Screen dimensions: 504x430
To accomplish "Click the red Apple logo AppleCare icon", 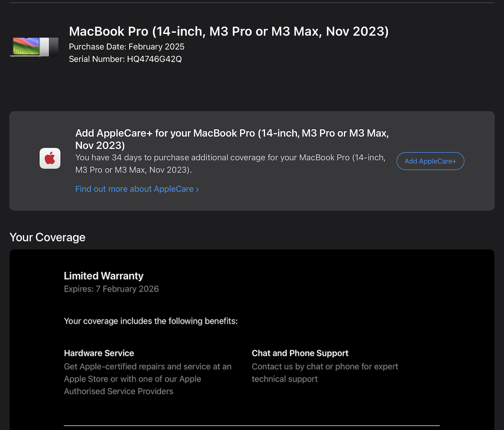I will pos(50,159).
